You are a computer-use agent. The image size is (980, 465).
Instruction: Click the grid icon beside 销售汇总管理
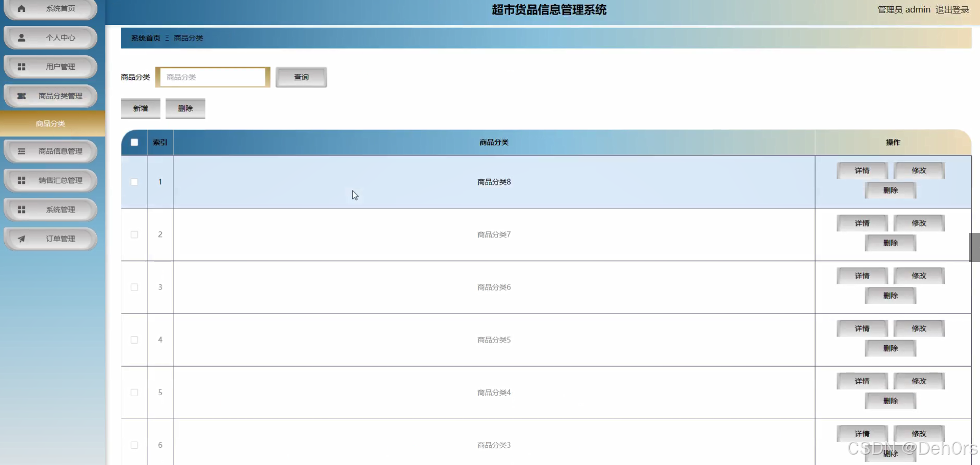tap(21, 180)
